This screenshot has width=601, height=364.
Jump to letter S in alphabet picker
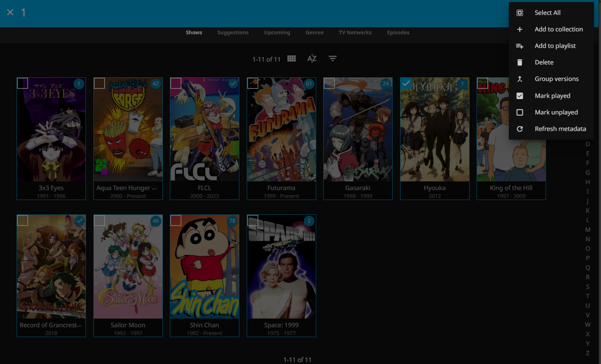(587, 287)
